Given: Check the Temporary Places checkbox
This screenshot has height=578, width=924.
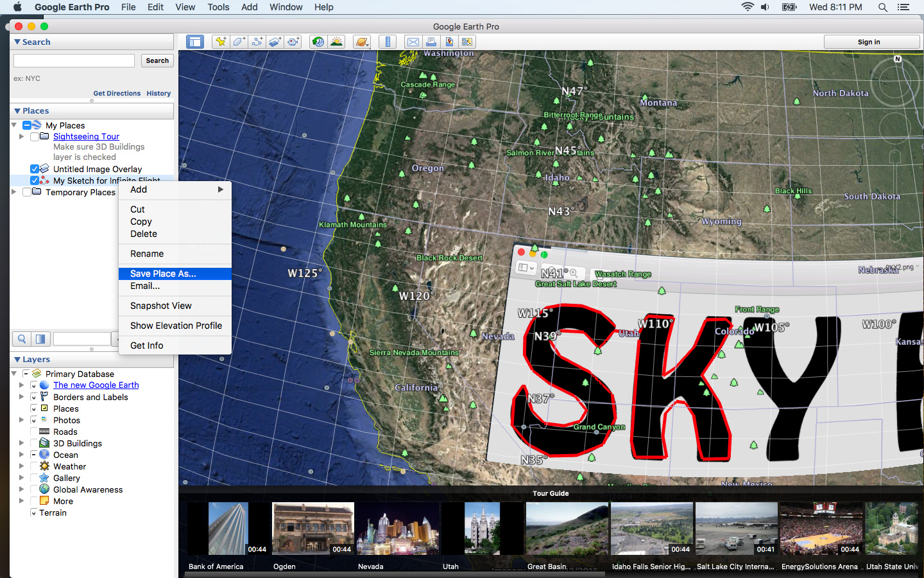Looking at the screenshot, I should [x=27, y=192].
